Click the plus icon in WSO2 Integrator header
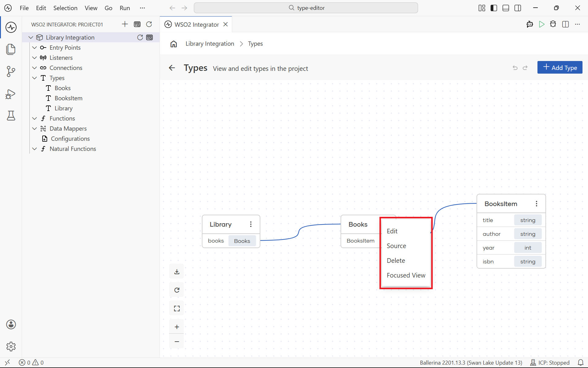Image resolution: width=588 pixels, height=368 pixels. 125,24
